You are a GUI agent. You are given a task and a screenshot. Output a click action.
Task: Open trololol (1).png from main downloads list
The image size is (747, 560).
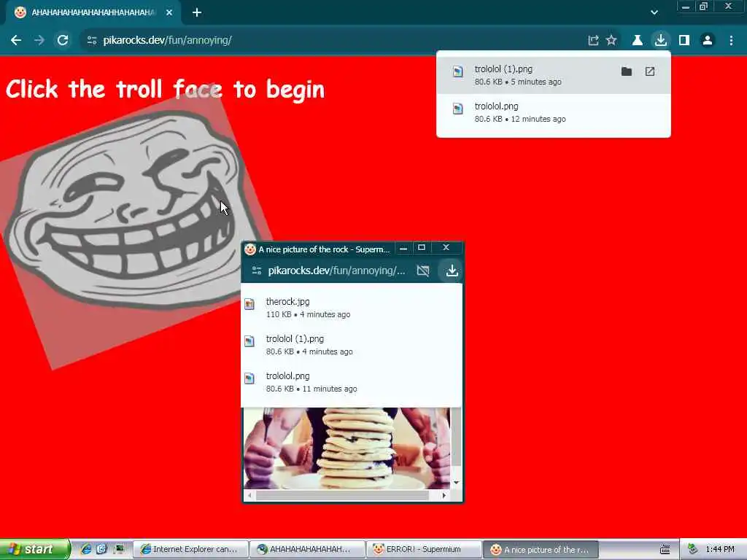tap(554, 75)
